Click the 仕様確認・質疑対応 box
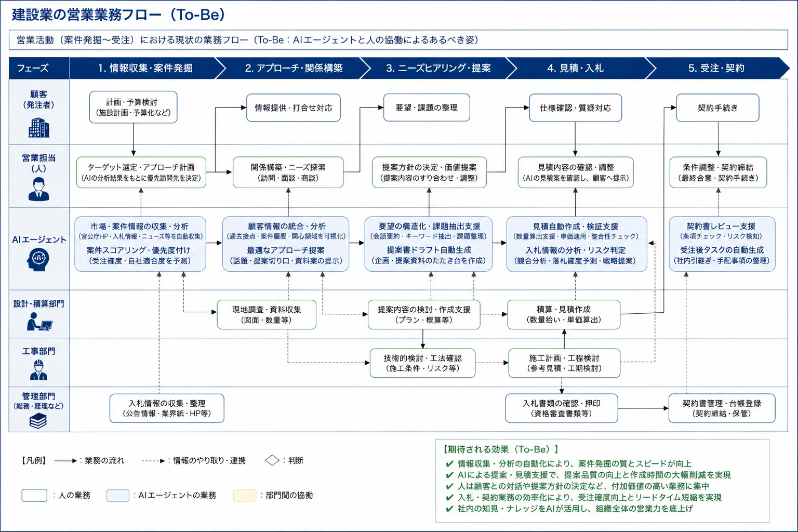The width and height of the screenshot is (798, 532). (575, 108)
